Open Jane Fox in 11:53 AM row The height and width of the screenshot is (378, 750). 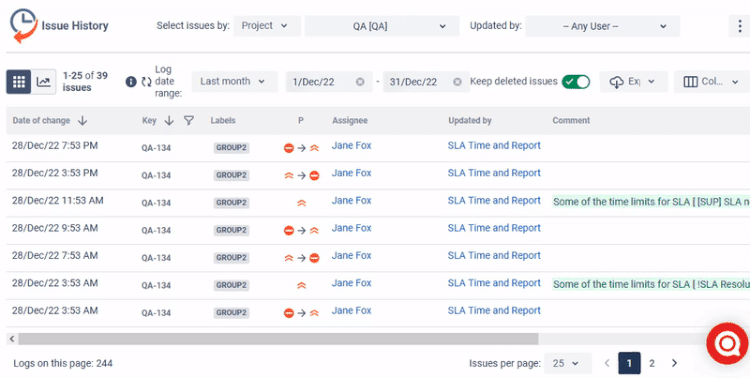pyautogui.click(x=352, y=200)
